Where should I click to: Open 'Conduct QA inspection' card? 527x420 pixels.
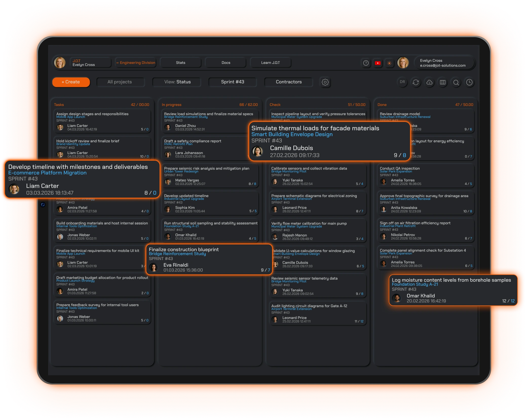coord(426,176)
